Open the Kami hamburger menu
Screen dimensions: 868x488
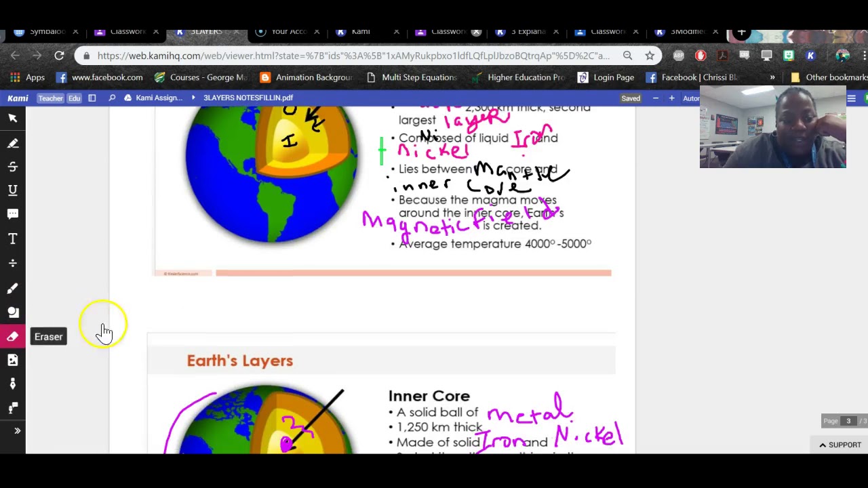[x=851, y=99]
